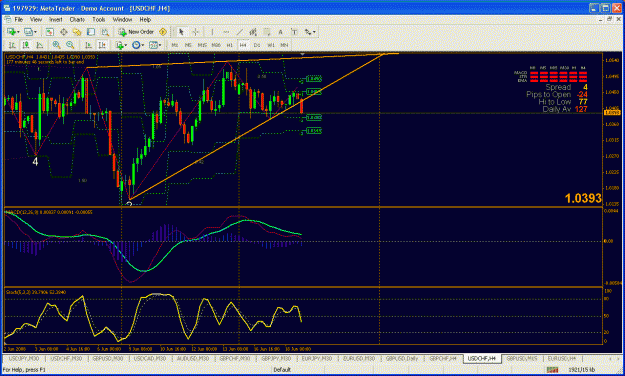Select the standard Cursor tool
The height and width of the screenshot is (376, 625).
tap(181, 32)
